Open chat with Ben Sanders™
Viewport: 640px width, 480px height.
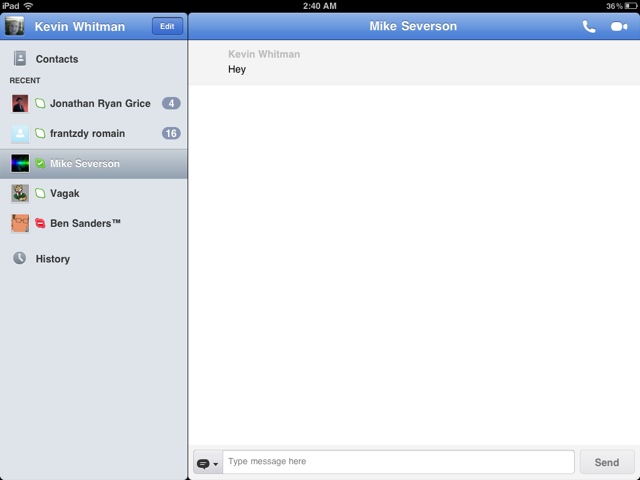click(x=93, y=223)
